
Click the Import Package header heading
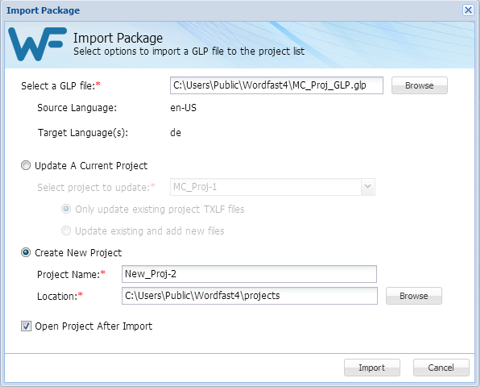coord(118,38)
